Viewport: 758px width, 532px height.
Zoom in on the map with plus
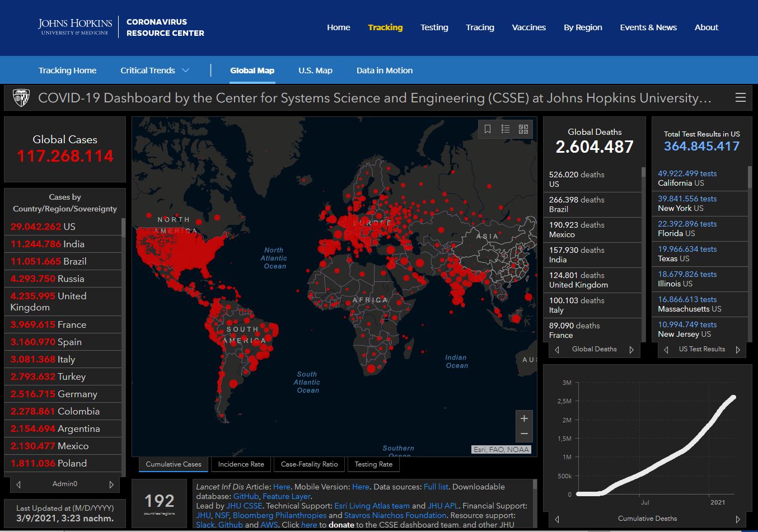[x=524, y=418]
